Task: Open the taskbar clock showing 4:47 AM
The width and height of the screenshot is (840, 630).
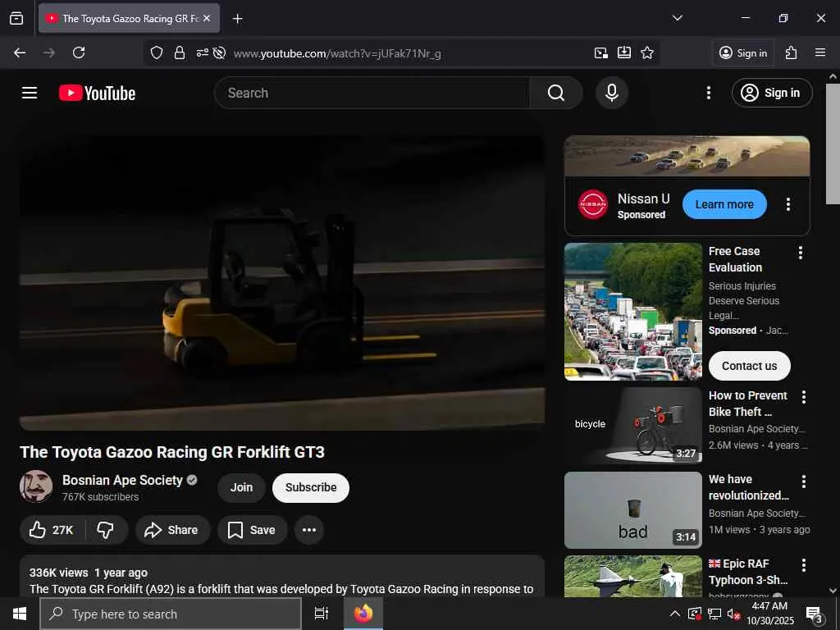Action: click(769, 614)
